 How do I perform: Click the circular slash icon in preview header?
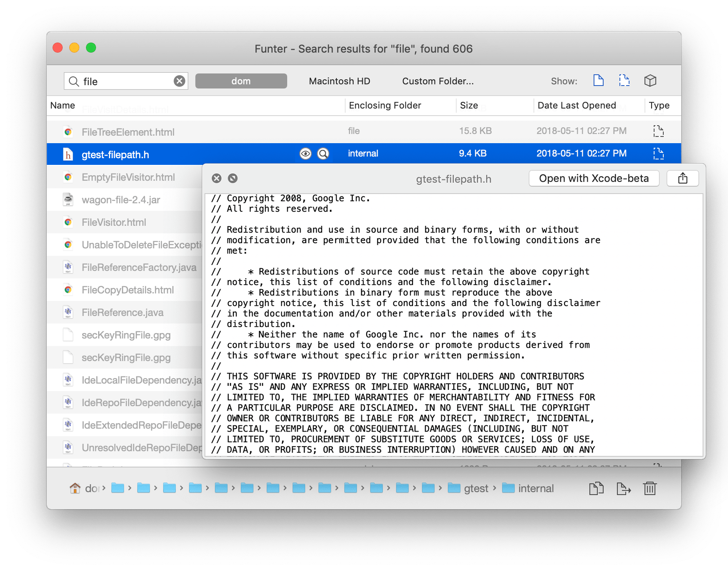click(x=233, y=178)
